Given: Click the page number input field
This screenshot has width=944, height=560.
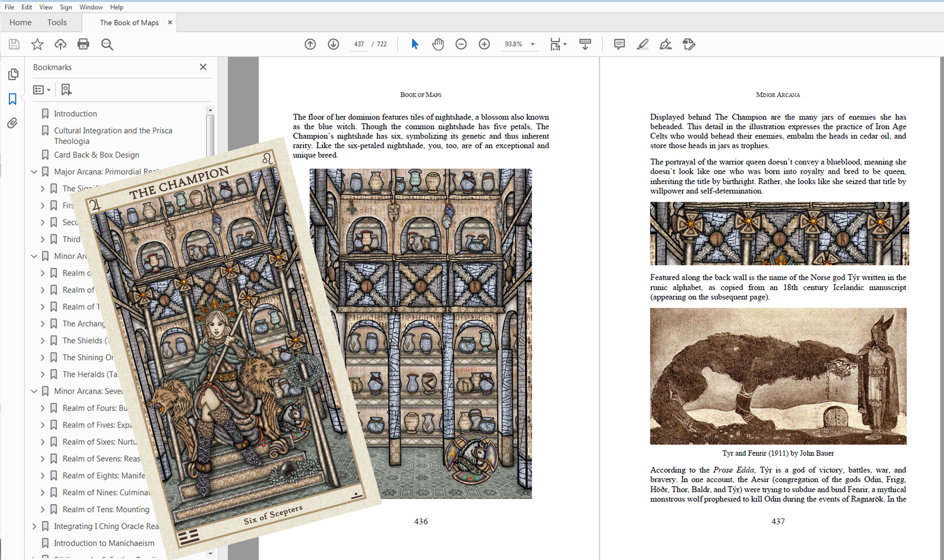Looking at the screenshot, I should [359, 44].
